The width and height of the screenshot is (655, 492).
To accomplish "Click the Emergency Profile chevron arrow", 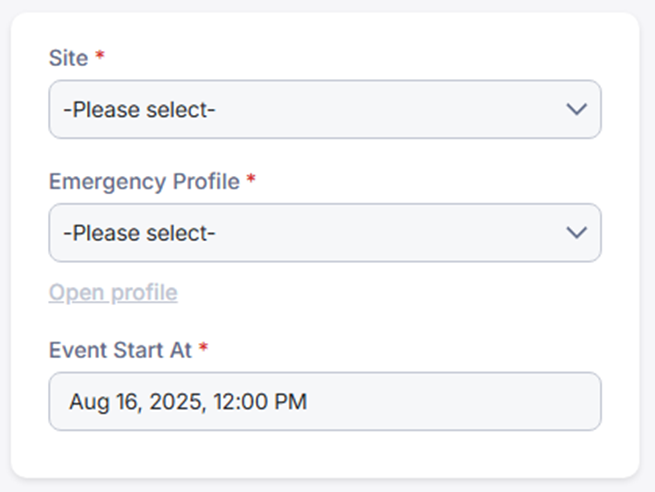I will point(576,233).
